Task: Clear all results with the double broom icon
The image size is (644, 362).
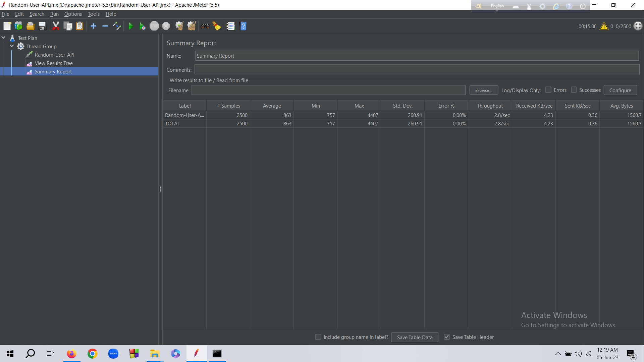Action: [x=191, y=26]
